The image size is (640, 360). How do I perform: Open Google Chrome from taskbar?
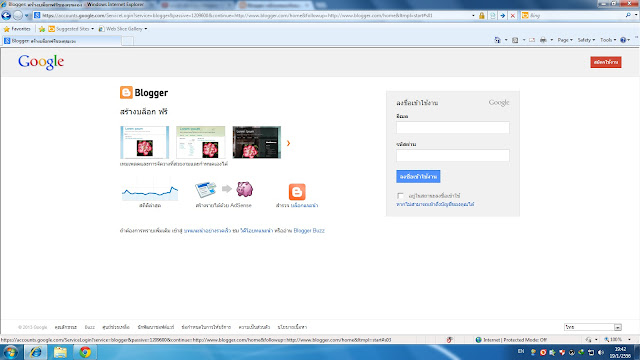tap(85, 352)
